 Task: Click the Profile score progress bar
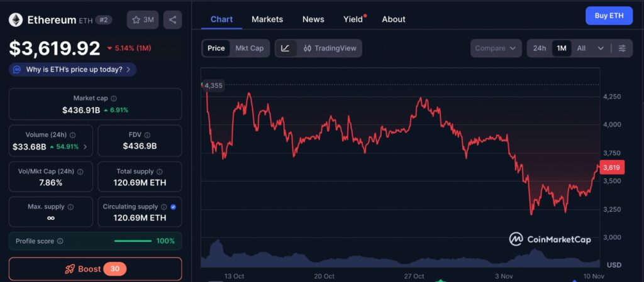pyautogui.click(x=133, y=241)
